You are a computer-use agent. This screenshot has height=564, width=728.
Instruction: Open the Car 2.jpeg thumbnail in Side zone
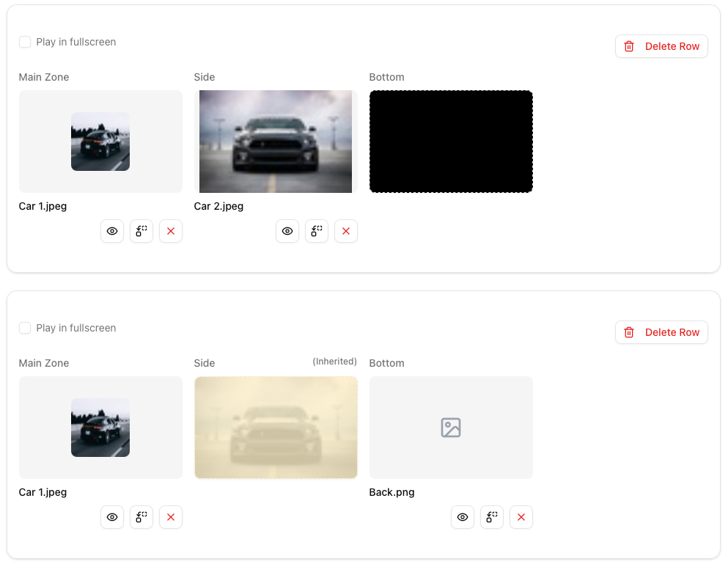[x=276, y=142]
